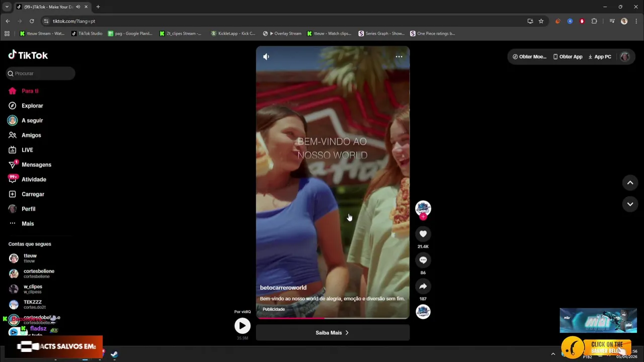Open the One Piece ratings bookmark
The image size is (644, 362).
coord(433,34)
